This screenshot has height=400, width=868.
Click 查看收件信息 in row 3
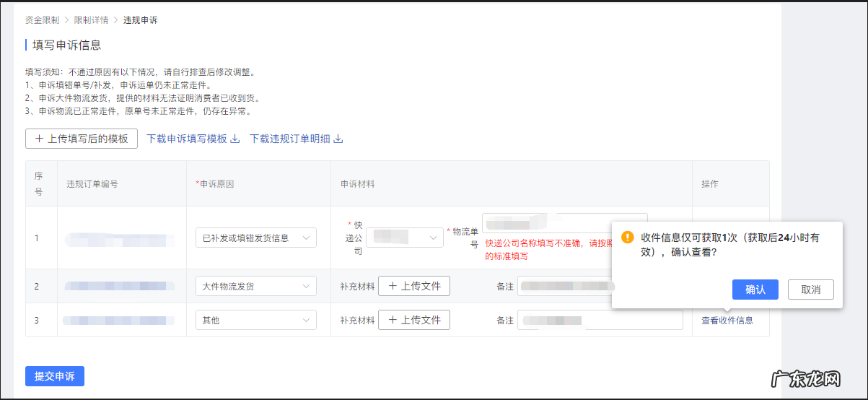(x=727, y=320)
